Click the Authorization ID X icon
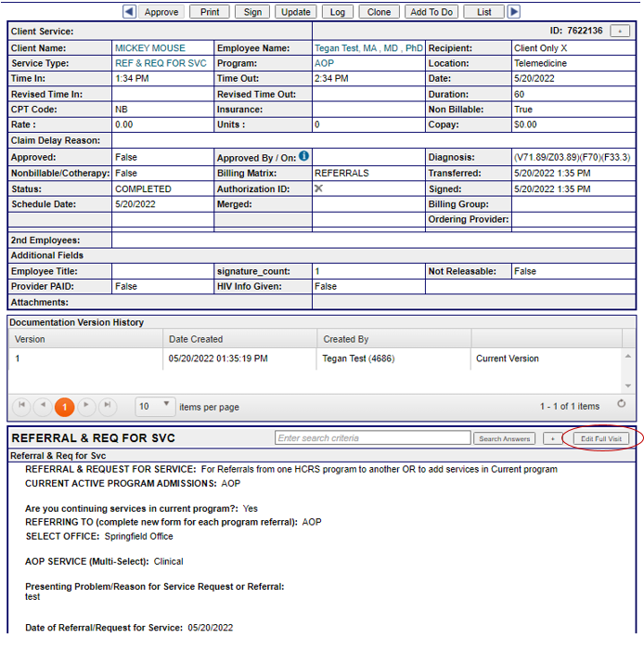 click(x=319, y=189)
